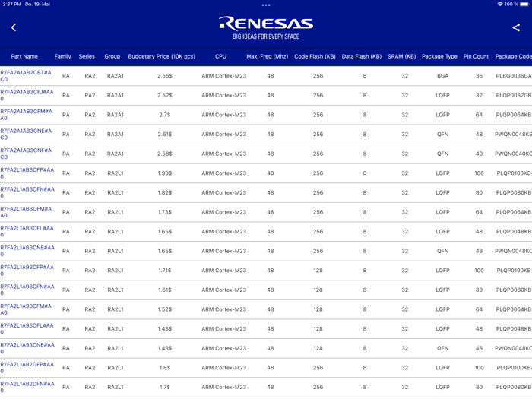
Task: Select the 1.93$ price cell
Action: (165, 173)
